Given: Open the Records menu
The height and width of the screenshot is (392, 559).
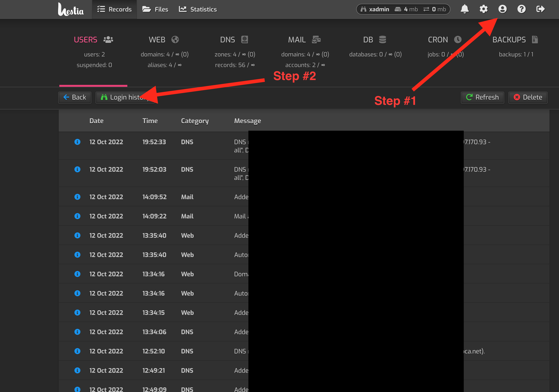Looking at the screenshot, I should click(x=115, y=9).
